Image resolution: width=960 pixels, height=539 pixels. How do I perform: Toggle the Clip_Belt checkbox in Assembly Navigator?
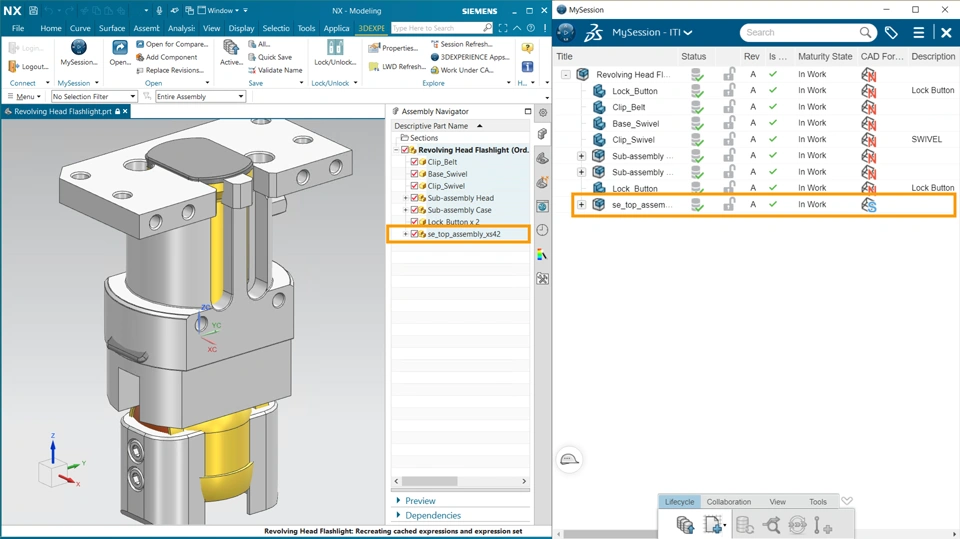coord(414,162)
